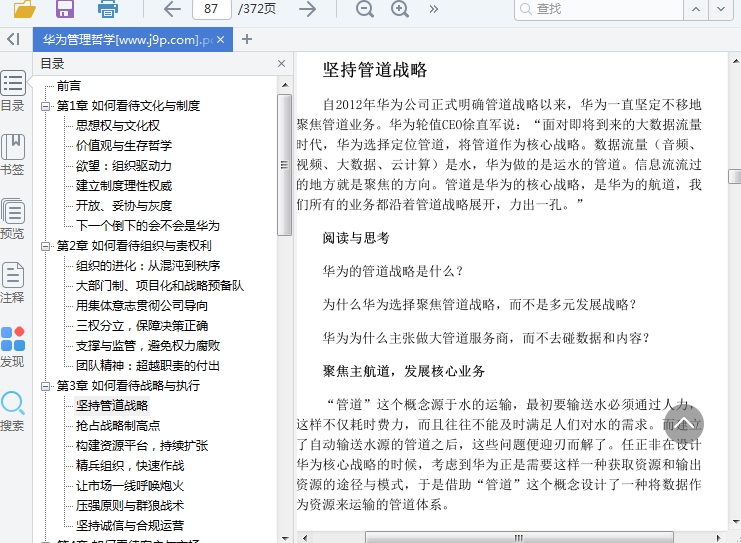Open the 搜索 search panel
741x543 pixels.
[13, 411]
